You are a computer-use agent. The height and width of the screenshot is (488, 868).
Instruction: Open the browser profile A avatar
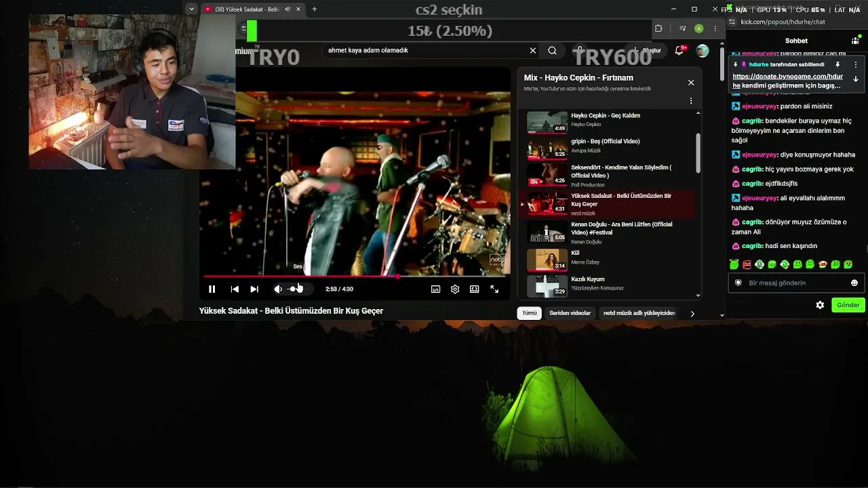pos(698,28)
